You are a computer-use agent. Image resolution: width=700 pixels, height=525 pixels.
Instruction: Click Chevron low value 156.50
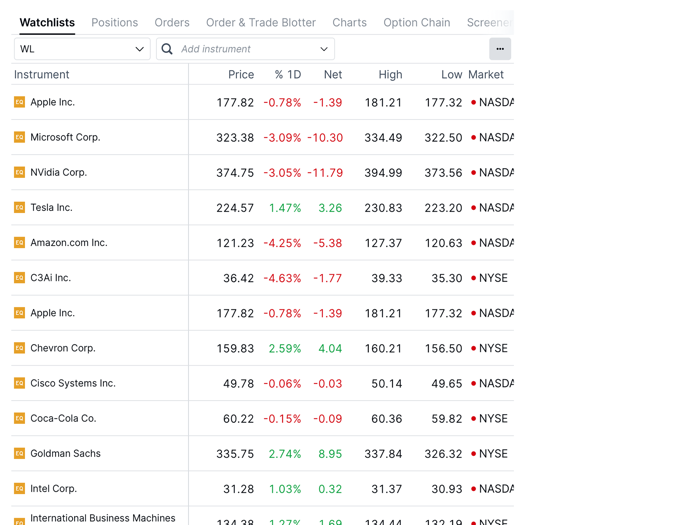coord(443,348)
